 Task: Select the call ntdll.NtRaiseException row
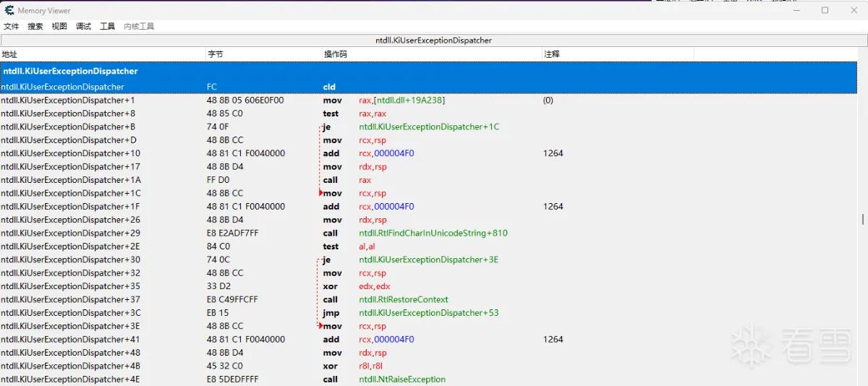click(430, 379)
